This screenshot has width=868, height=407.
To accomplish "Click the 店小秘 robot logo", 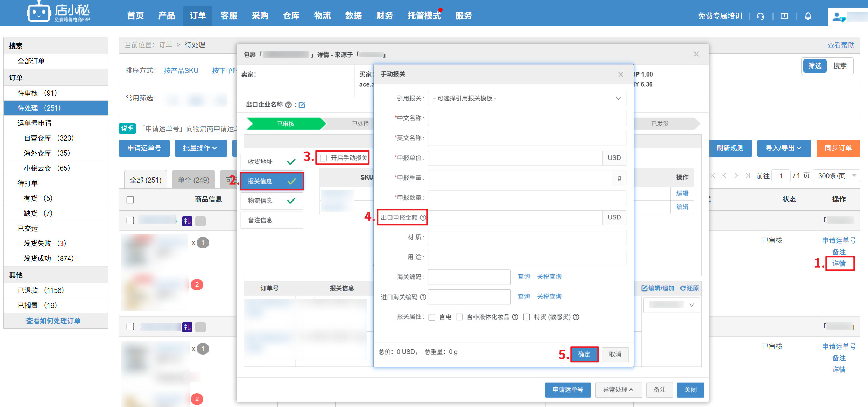I will (x=38, y=13).
